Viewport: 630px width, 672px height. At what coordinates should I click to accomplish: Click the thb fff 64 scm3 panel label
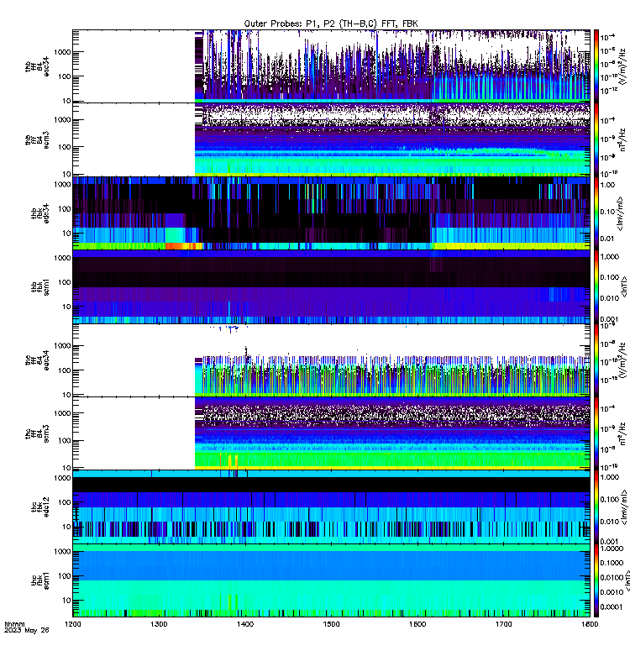click(x=37, y=139)
